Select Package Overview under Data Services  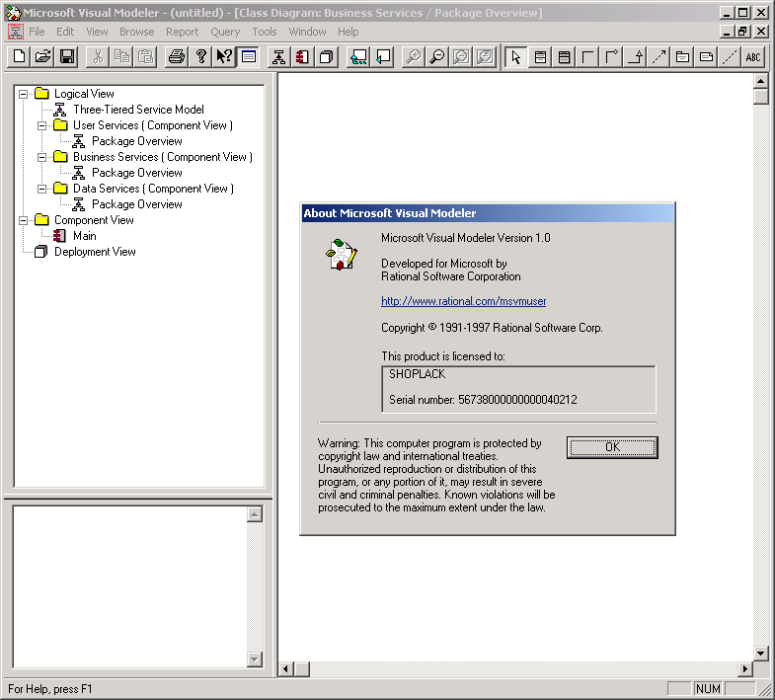pyautogui.click(x=137, y=204)
